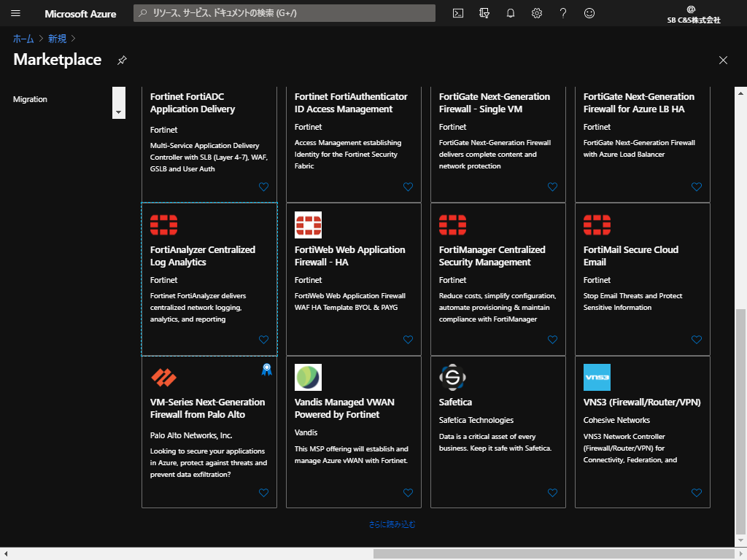
Task: Click the Palo Alto VM-Series logo
Action: click(164, 378)
